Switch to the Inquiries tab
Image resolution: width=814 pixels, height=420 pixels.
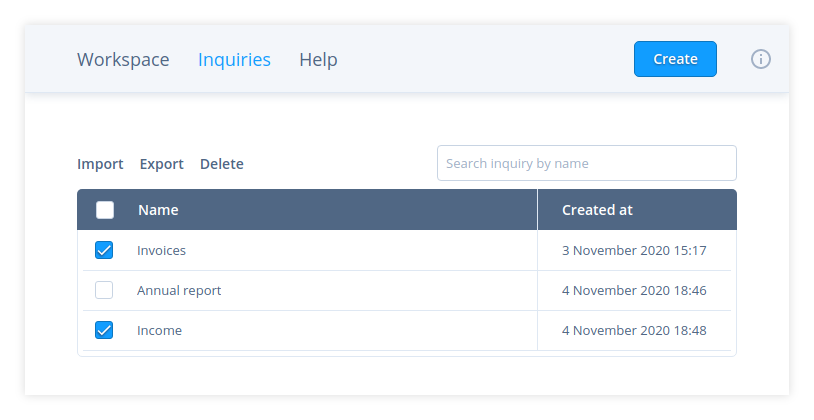click(x=234, y=59)
